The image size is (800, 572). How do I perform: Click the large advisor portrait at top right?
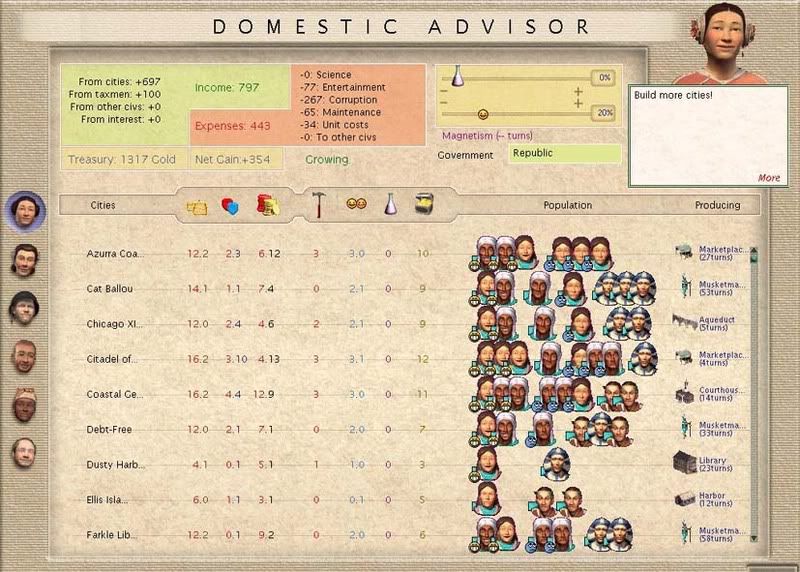pos(721,43)
